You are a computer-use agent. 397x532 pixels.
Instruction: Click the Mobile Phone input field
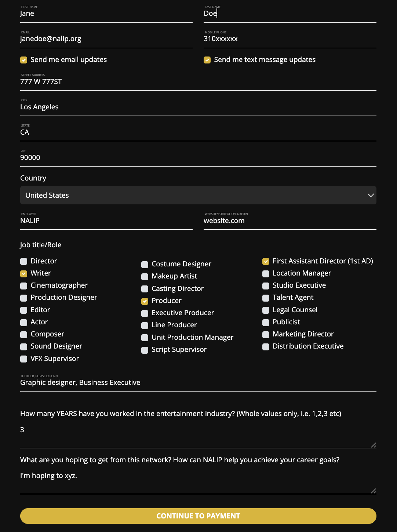[290, 39]
